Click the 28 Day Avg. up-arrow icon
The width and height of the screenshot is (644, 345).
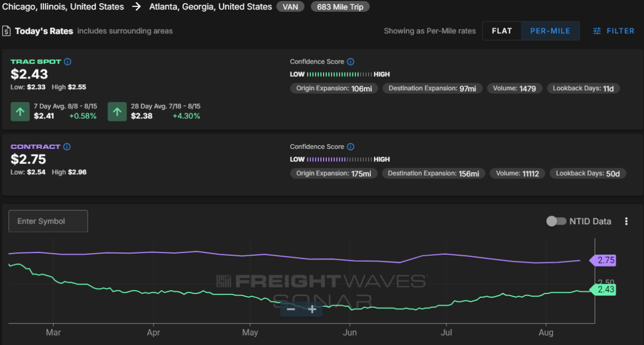(x=117, y=112)
